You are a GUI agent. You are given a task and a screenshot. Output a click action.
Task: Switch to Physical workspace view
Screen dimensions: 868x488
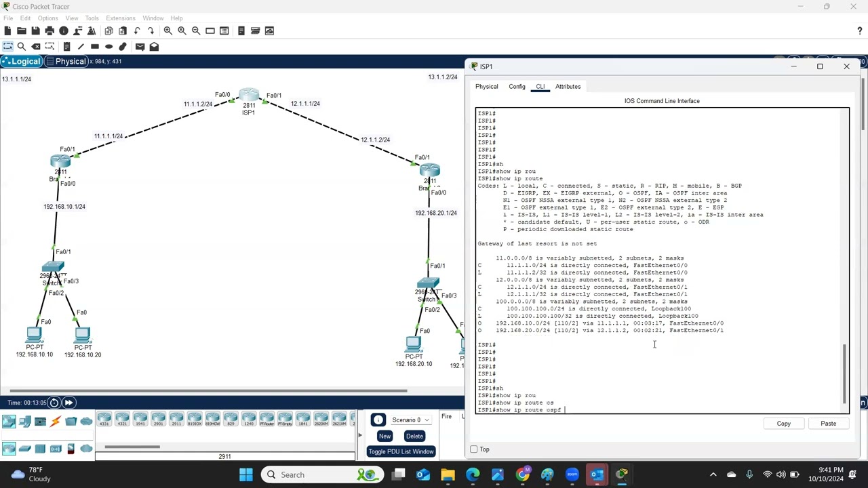point(66,62)
